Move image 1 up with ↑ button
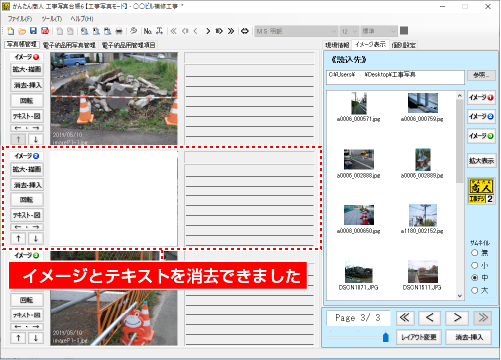The image size is (501, 360). click(x=19, y=139)
